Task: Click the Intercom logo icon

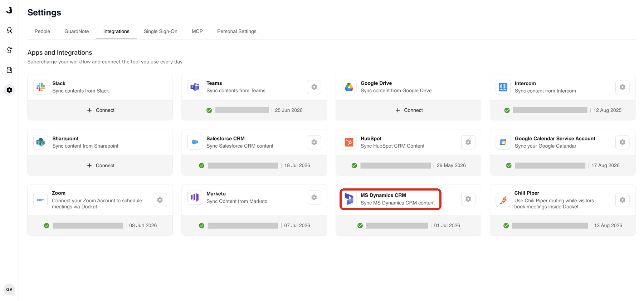Action: [x=503, y=87]
